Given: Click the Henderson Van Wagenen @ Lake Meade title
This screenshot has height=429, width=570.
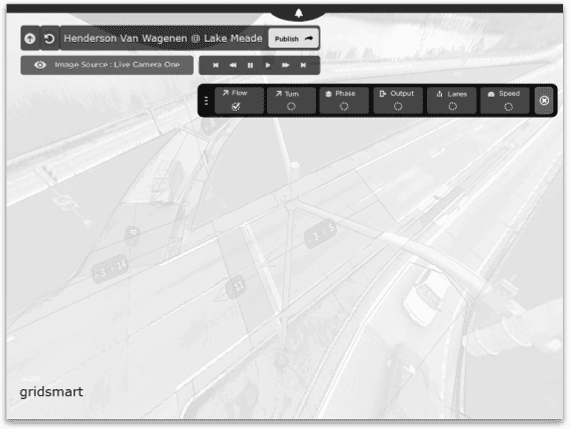Looking at the screenshot, I should pos(163,38).
